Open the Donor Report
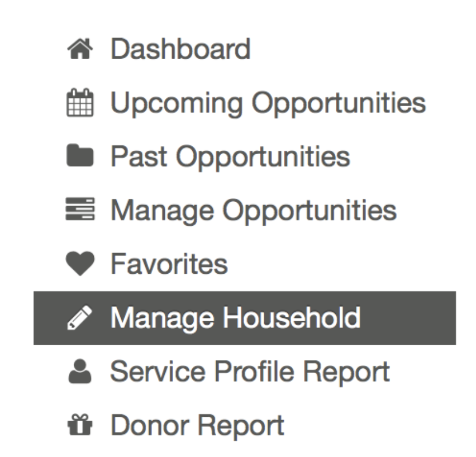The image size is (476, 457). 197,426
